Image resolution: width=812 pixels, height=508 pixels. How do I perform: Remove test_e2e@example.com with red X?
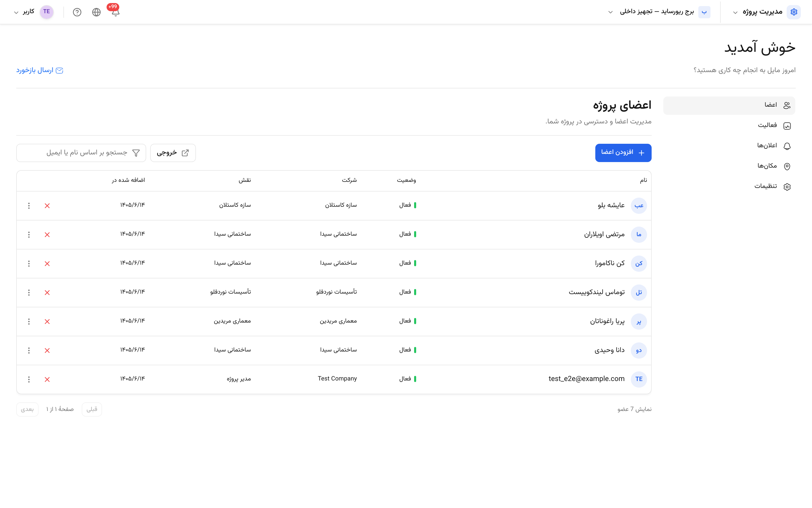tap(47, 379)
